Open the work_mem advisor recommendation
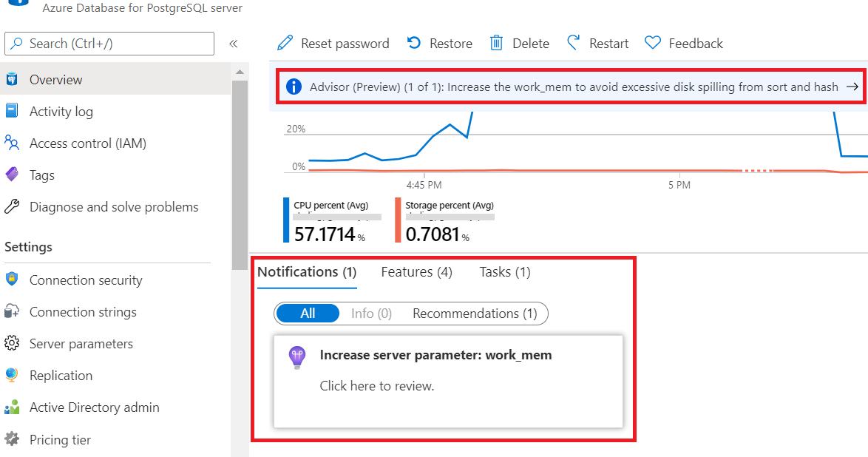This screenshot has width=868, height=457. (x=571, y=87)
